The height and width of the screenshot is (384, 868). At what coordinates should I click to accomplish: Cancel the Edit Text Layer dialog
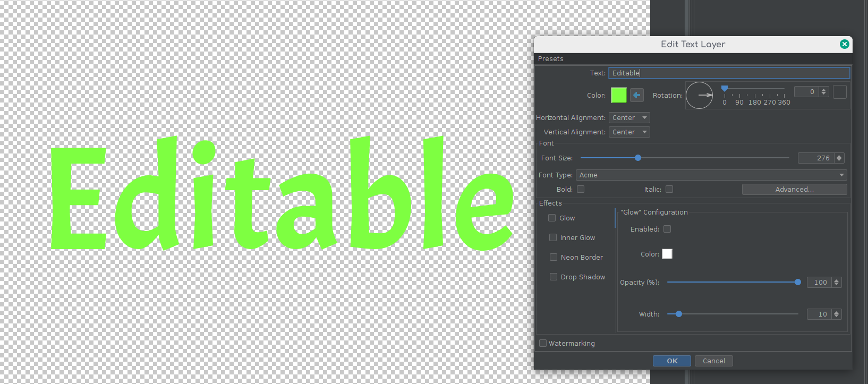point(714,361)
